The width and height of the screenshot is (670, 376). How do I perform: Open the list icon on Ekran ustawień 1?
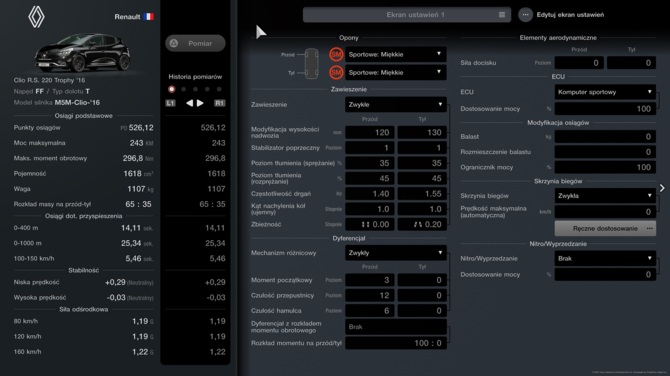tap(502, 15)
